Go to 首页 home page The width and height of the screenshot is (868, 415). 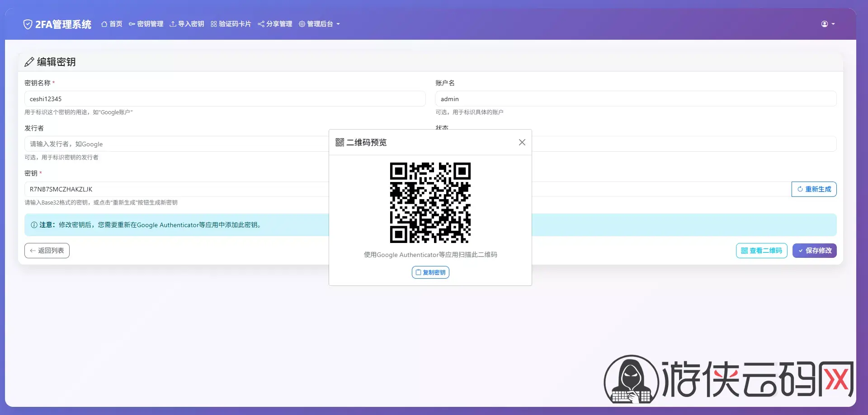click(x=112, y=24)
